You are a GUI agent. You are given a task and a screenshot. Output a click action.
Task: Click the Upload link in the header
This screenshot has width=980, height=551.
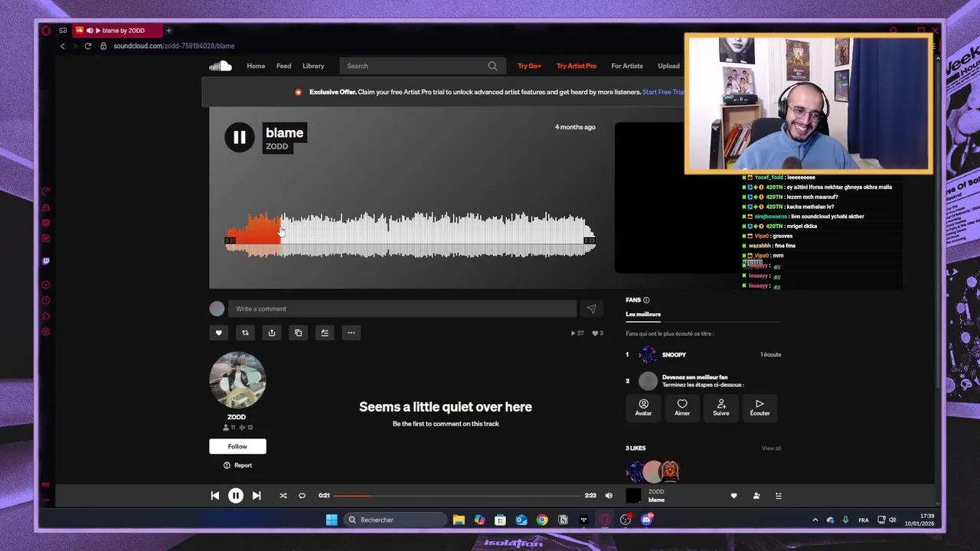pyautogui.click(x=668, y=66)
